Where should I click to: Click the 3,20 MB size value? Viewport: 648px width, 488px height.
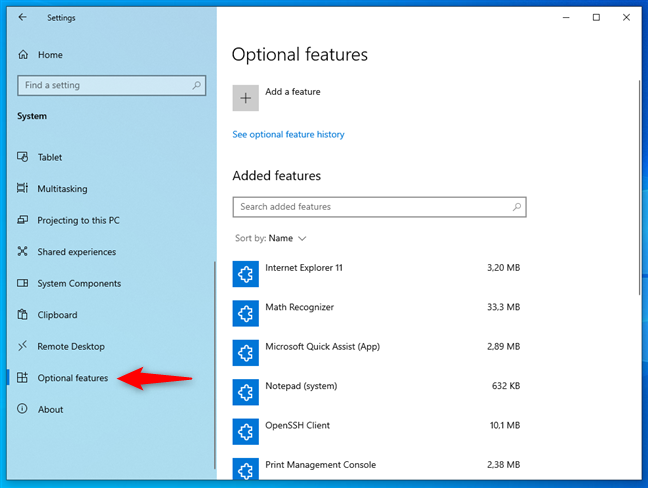click(503, 268)
